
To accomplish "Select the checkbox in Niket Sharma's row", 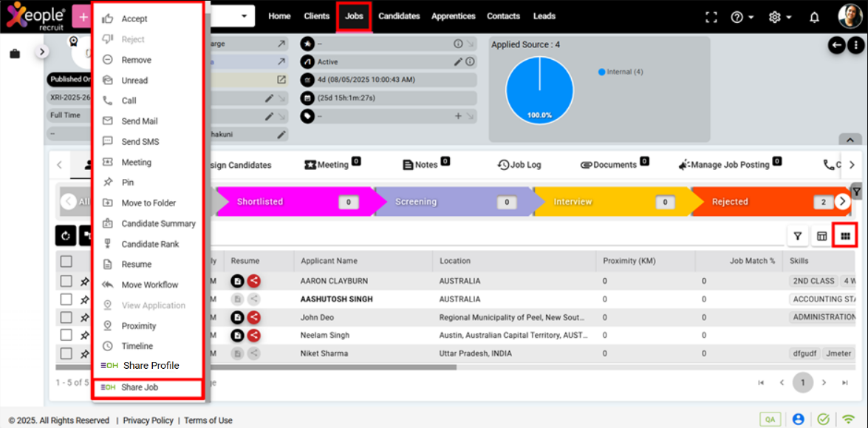I will click(66, 353).
